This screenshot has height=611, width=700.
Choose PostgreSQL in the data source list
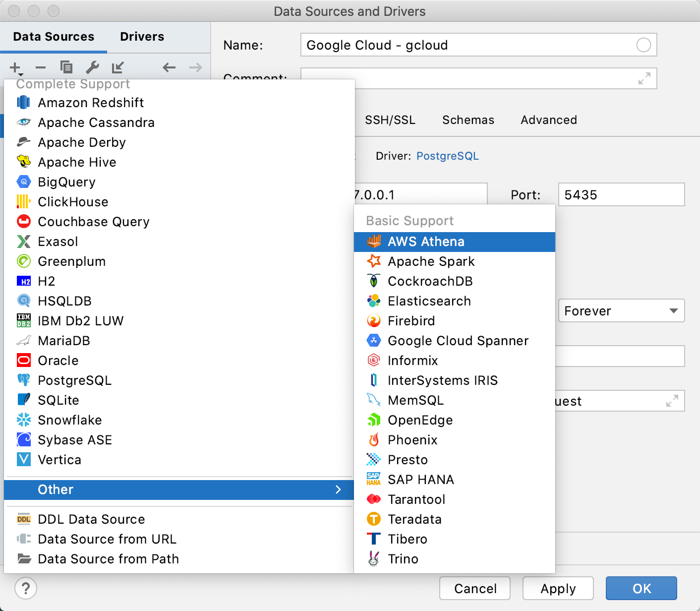74,380
